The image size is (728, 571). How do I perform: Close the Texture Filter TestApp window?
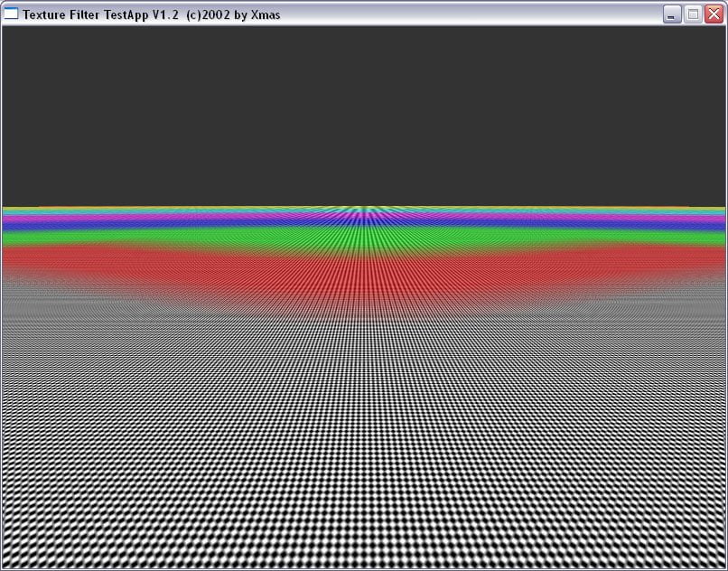click(714, 14)
